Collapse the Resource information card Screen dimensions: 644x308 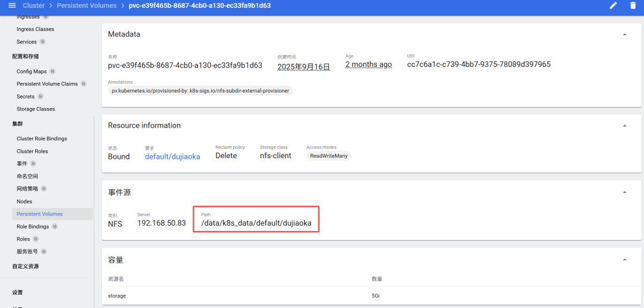625,125
